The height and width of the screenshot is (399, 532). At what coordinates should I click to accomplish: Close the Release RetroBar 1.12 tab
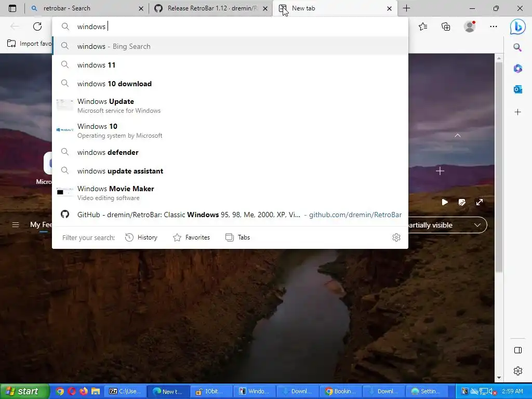(265, 9)
